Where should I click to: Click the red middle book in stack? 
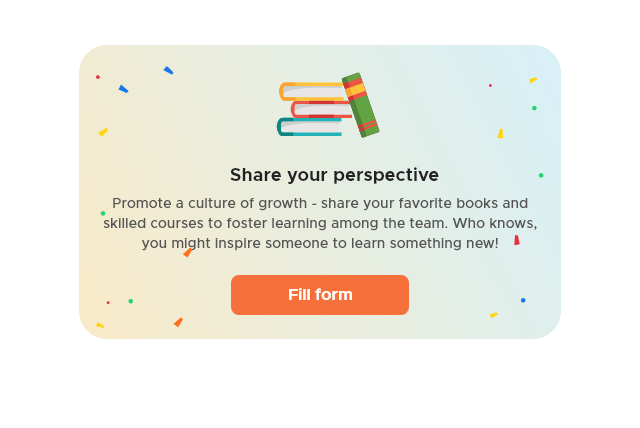click(321, 110)
